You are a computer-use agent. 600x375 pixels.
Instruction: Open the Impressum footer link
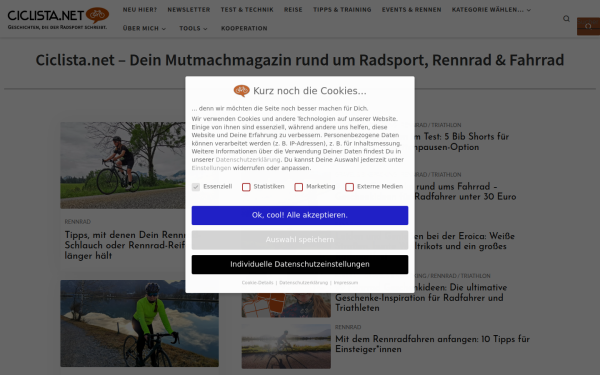[346, 282]
